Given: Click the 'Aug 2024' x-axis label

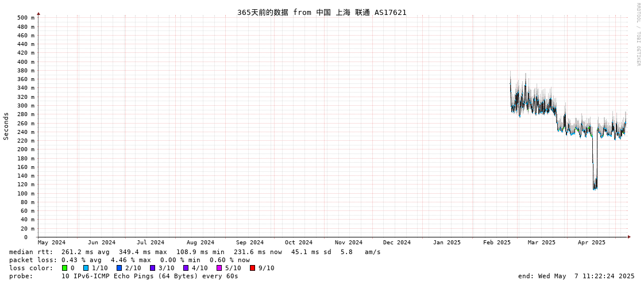Looking at the screenshot, I should pos(200,243).
